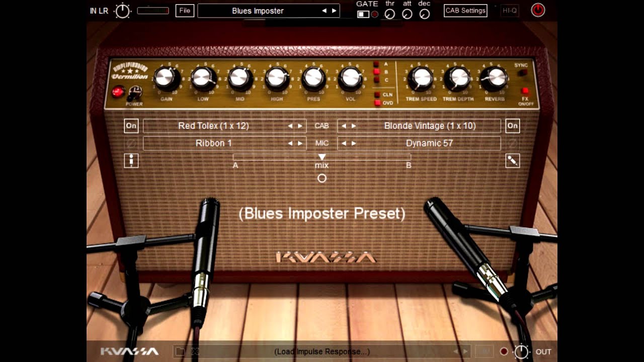
Task: Select next cabinet after Blonde Vintage
Action: point(354,126)
